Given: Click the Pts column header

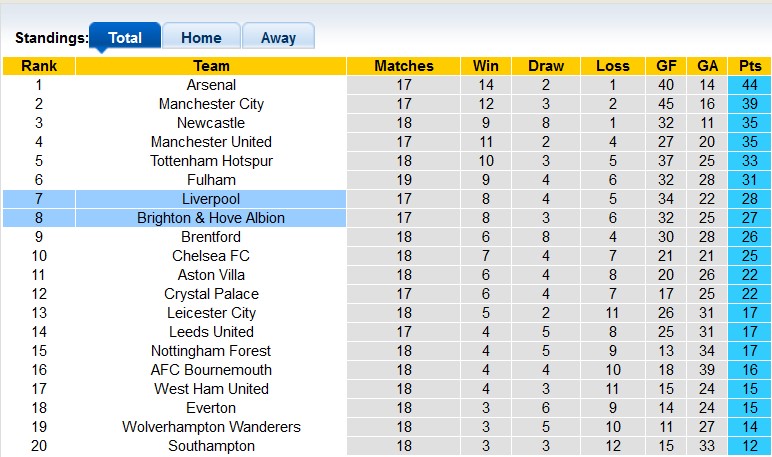Looking at the screenshot, I should tap(749, 66).
